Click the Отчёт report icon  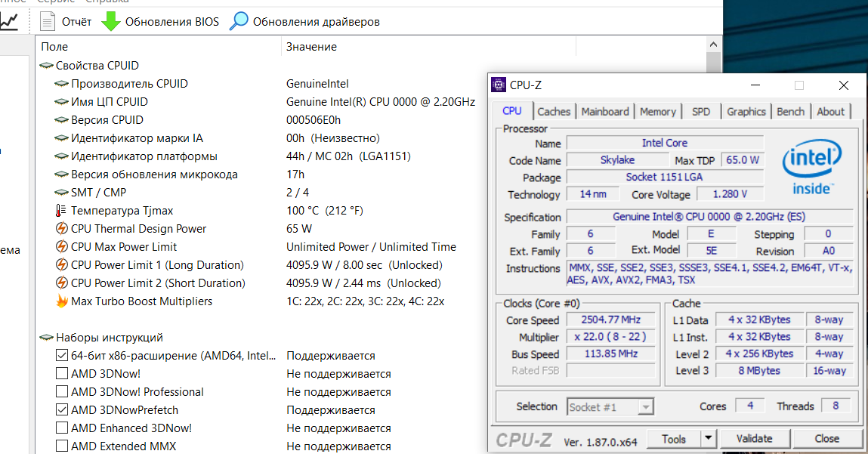point(48,21)
